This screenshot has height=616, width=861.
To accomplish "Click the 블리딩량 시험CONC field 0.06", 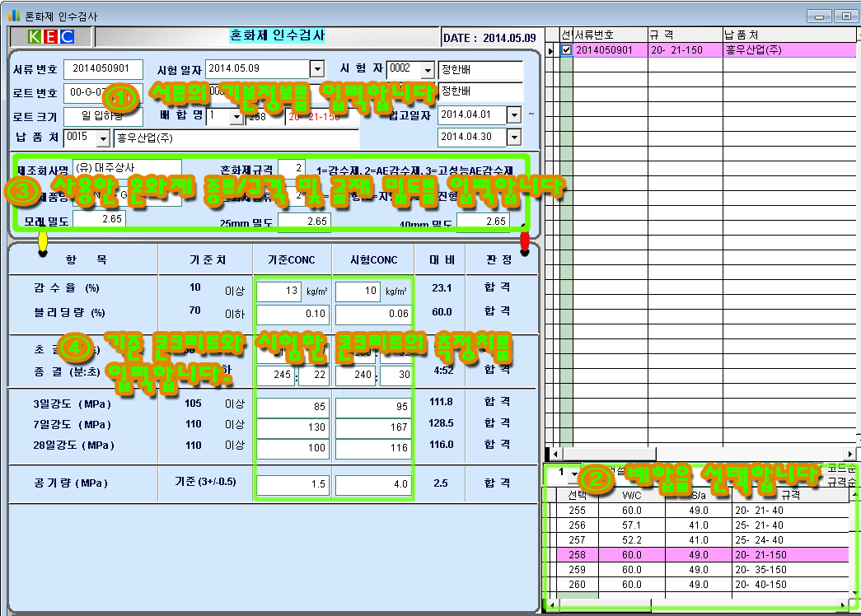I will click(373, 314).
